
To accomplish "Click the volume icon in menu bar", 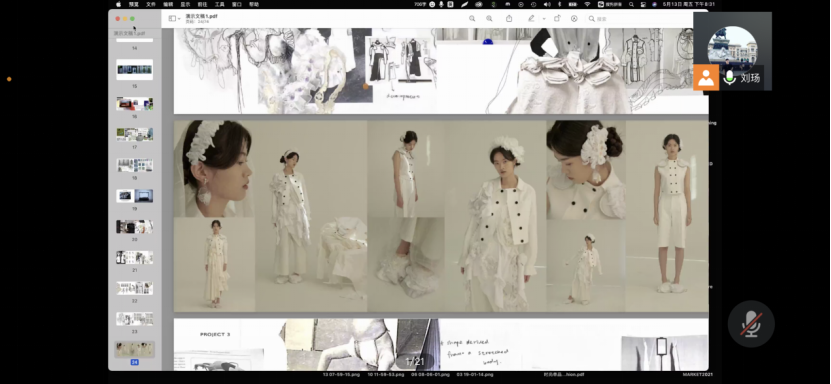I will tap(547, 4).
